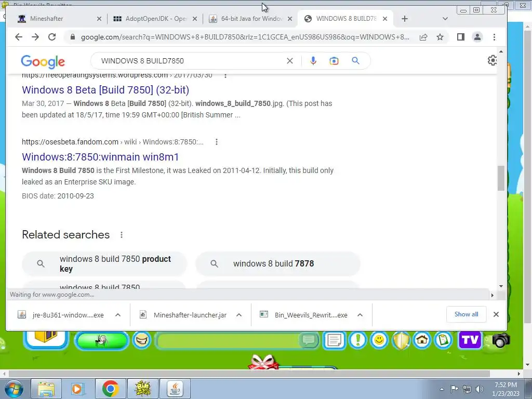
Task: Go forward to the next page
Action: coord(35,37)
